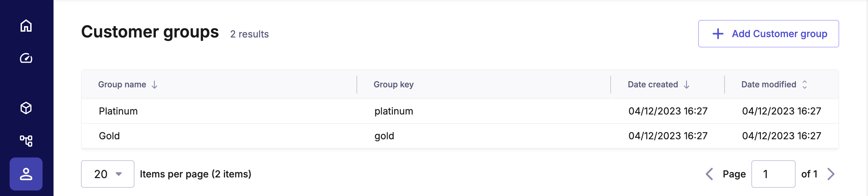Go to the next page chevron
Image resolution: width=868 pixels, height=196 pixels.
[831, 174]
